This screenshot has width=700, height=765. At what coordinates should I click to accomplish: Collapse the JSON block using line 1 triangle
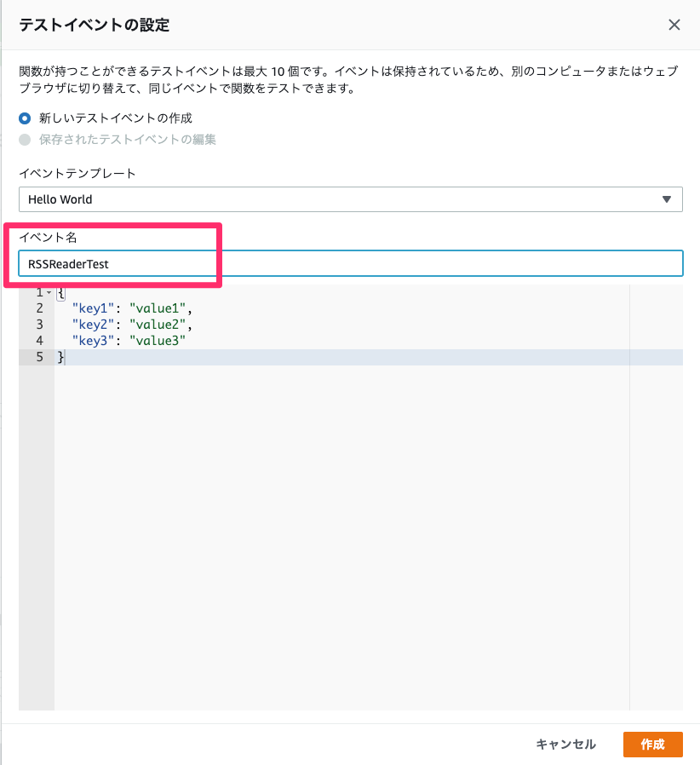48,291
